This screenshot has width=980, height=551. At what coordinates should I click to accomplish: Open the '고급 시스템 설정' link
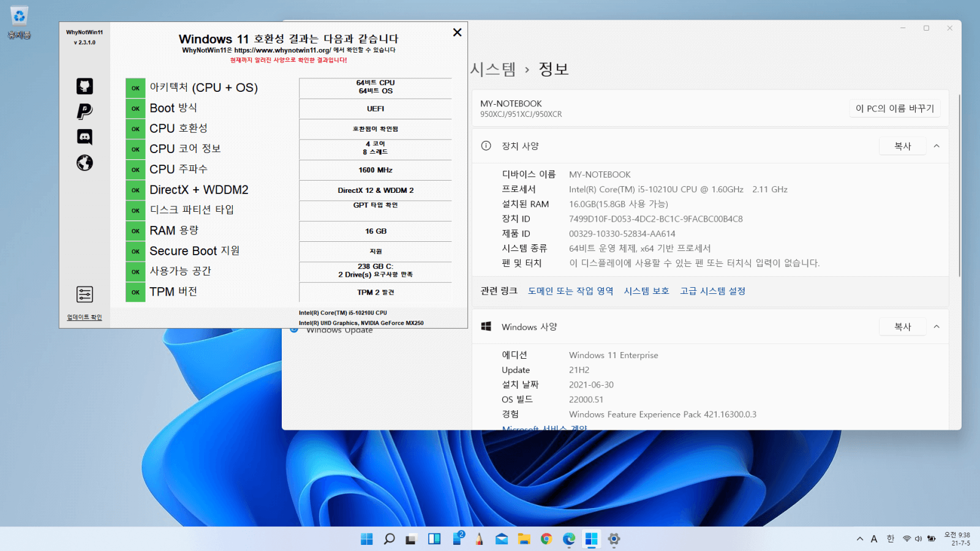pyautogui.click(x=712, y=291)
